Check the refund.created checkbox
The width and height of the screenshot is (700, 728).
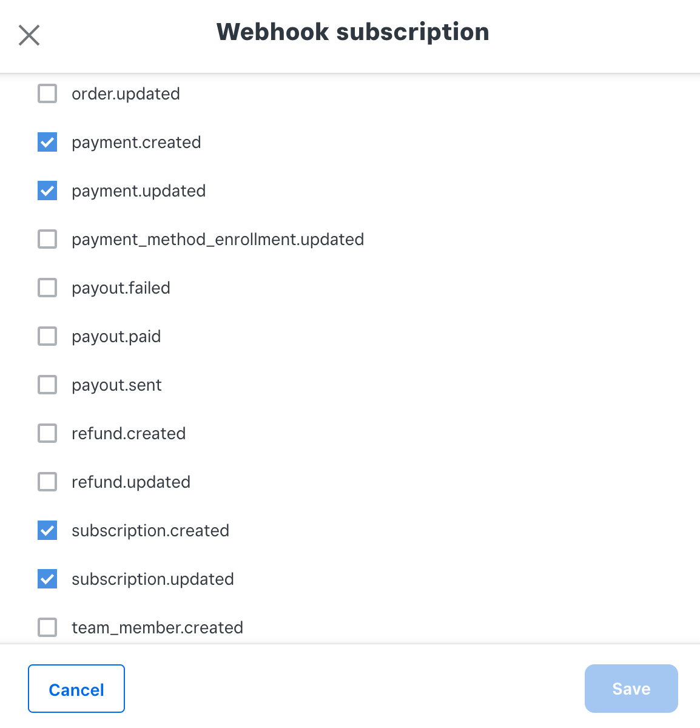coord(47,433)
